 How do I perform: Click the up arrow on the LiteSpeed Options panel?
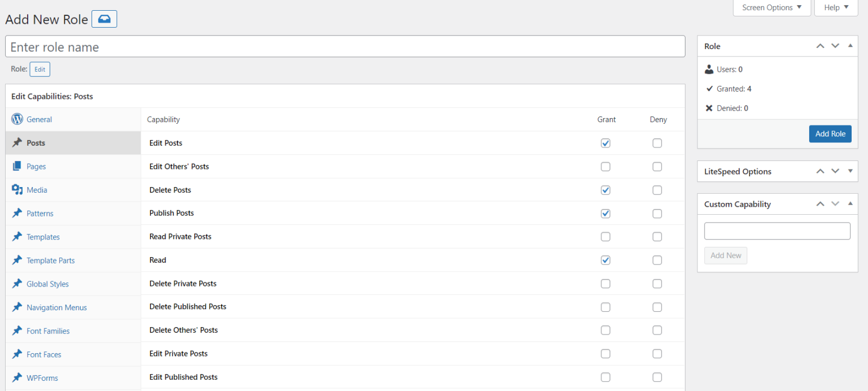820,171
